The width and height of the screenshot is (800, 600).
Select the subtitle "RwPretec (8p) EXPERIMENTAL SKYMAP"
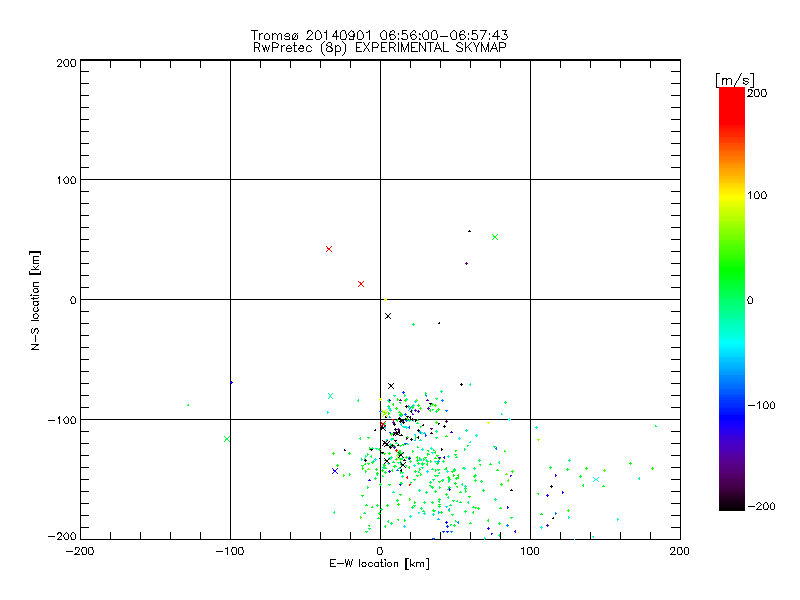(379, 48)
